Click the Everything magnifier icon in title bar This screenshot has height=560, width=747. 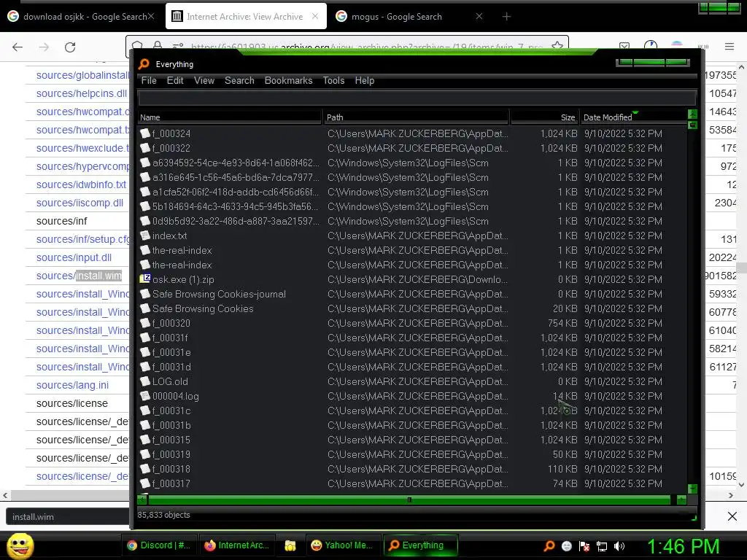(x=144, y=64)
